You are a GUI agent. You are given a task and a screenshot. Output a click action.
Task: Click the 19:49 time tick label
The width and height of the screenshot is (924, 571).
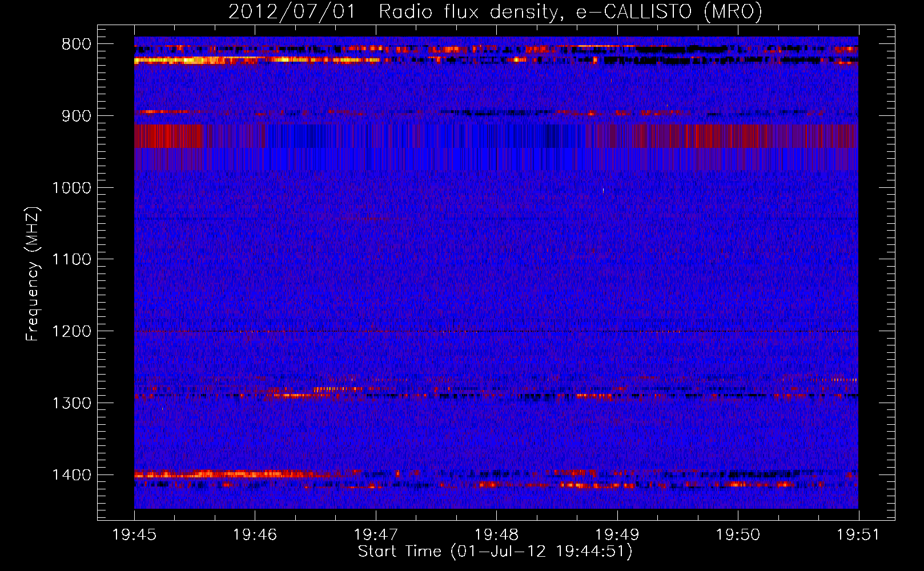pos(617,534)
